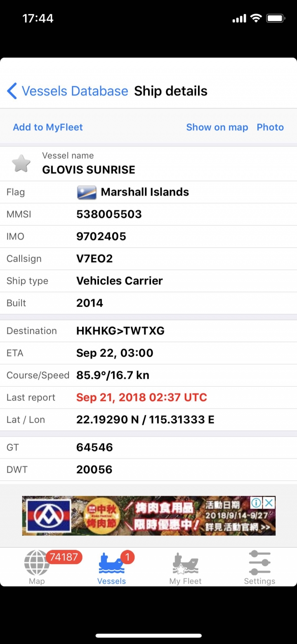This screenshot has width=297, height=644.
Task: Select the MMSI value 538005503
Action: (x=109, y=214)
